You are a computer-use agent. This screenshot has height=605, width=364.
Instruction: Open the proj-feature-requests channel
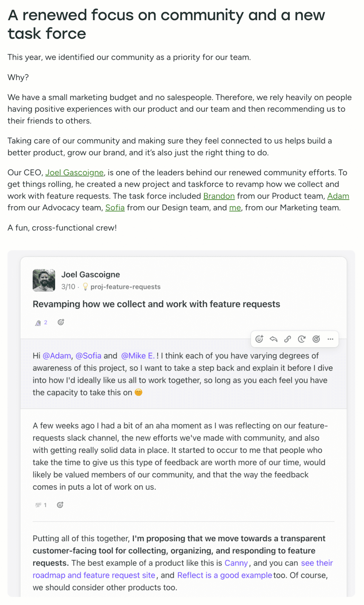pyautogui.click(x=125, y=287)
